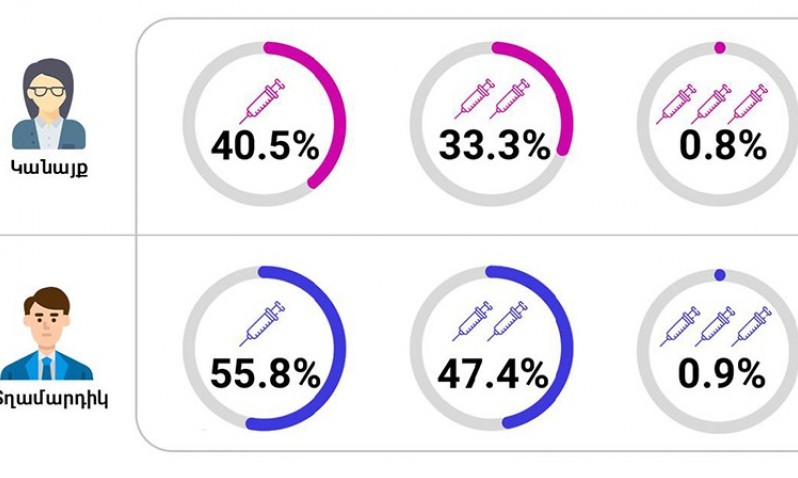798x478 pixels.
Task: Select the 55.8% value text
Action: click(x=265, y=374)
